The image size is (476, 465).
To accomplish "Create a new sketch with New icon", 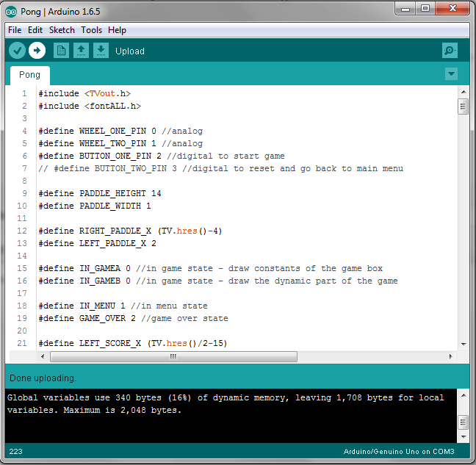I will pos(61,51).
